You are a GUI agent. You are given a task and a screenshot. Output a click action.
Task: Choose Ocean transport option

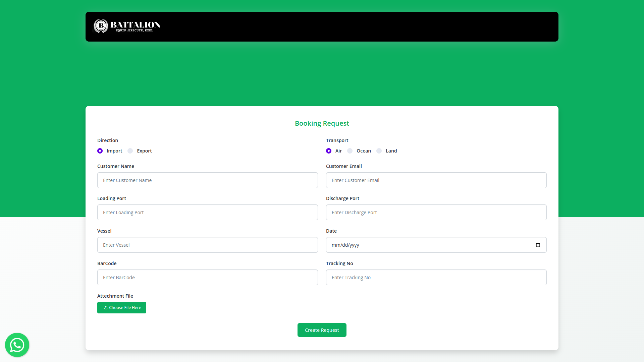tap(350, 151)
